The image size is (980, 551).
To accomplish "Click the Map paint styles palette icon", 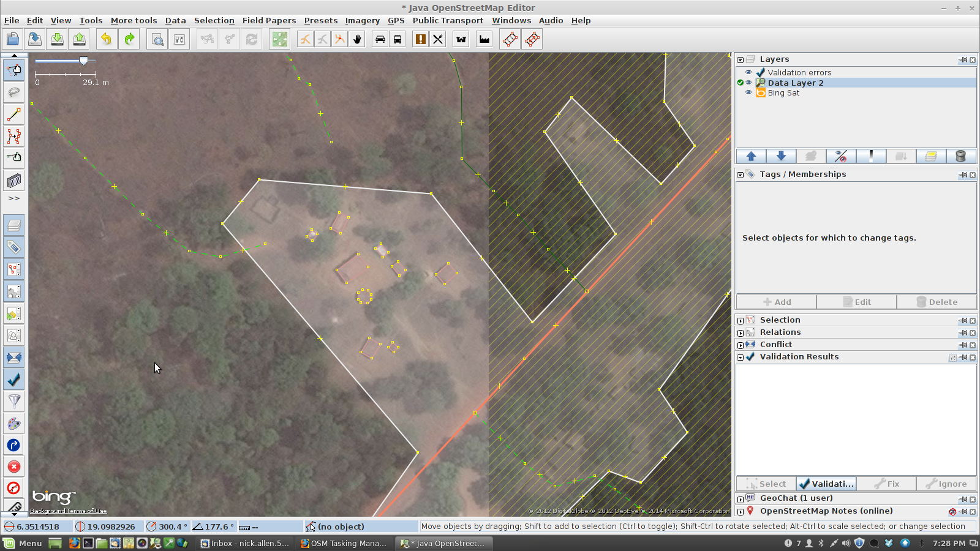I will click(x=13, y=423).
